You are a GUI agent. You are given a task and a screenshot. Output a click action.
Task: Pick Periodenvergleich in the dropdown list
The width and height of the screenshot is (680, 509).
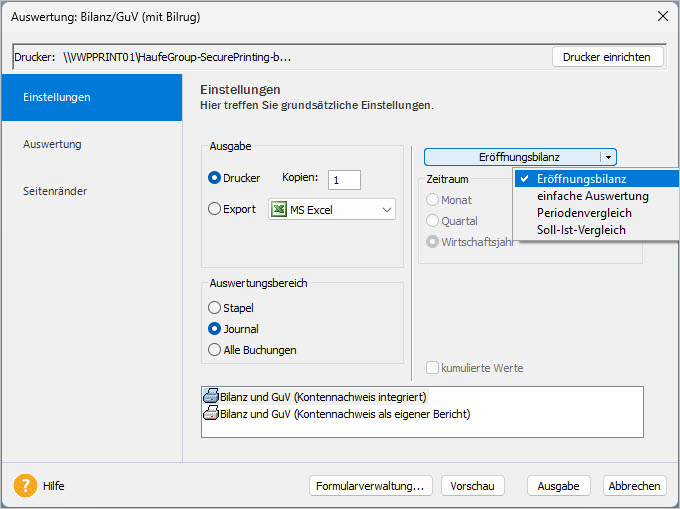pos(584,213)
